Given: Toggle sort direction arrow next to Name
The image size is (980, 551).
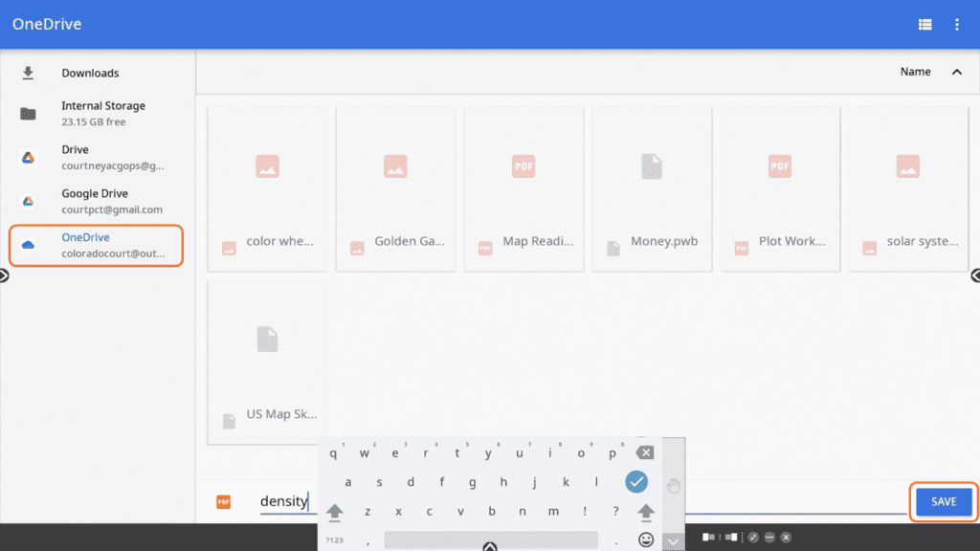Looking at the screenshot, I should pos(956,72).
